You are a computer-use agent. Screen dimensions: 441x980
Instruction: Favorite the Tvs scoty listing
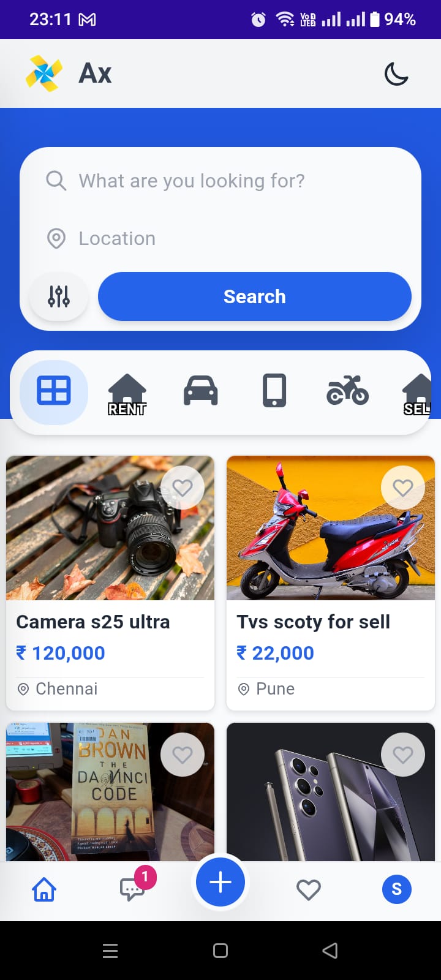click(403, 487)
